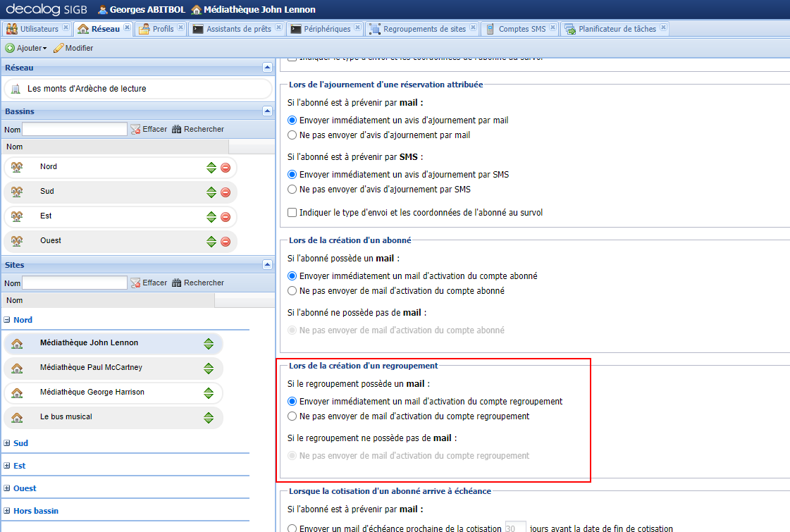790x532 pixels.
Task: Clear the Bassins name filter with Effacer icon
Action: click(135, 129)
